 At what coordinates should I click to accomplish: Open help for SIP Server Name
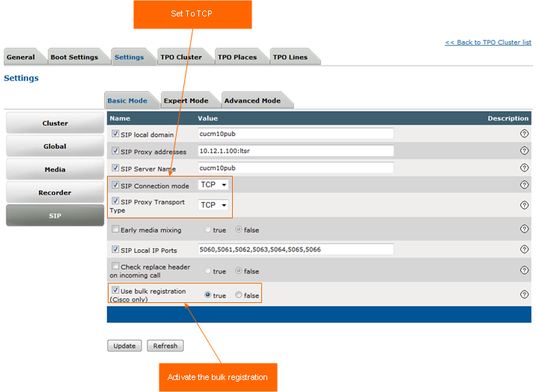click(x=524, y=168)
